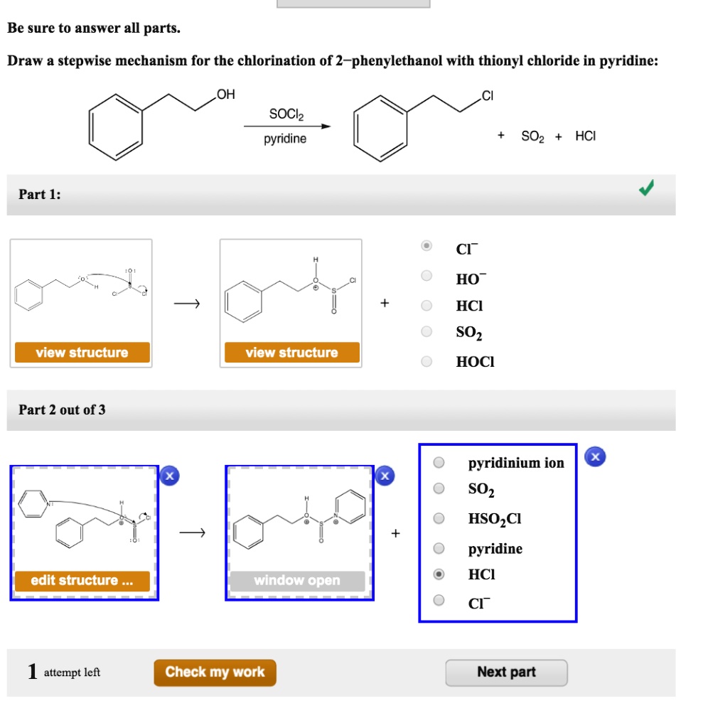This screenshot has height=728, width=703.
Task: Open the first view structure window in Part 1
Action: pyautogui.click(x=81, y=351)
